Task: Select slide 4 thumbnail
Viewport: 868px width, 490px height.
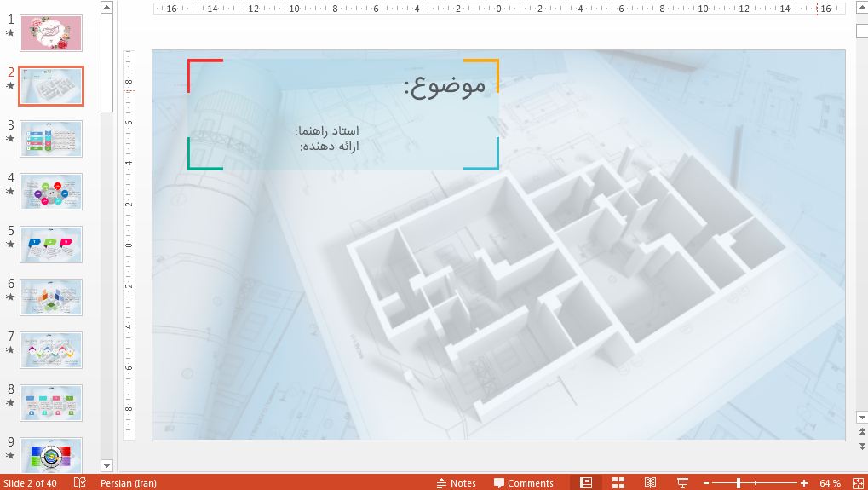Action: point(51,192)
